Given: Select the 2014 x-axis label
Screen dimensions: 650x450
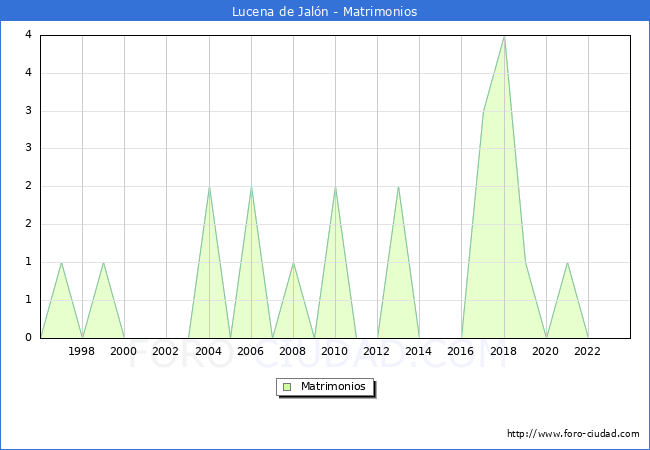Looking at the screenshot, I should 419,351.
